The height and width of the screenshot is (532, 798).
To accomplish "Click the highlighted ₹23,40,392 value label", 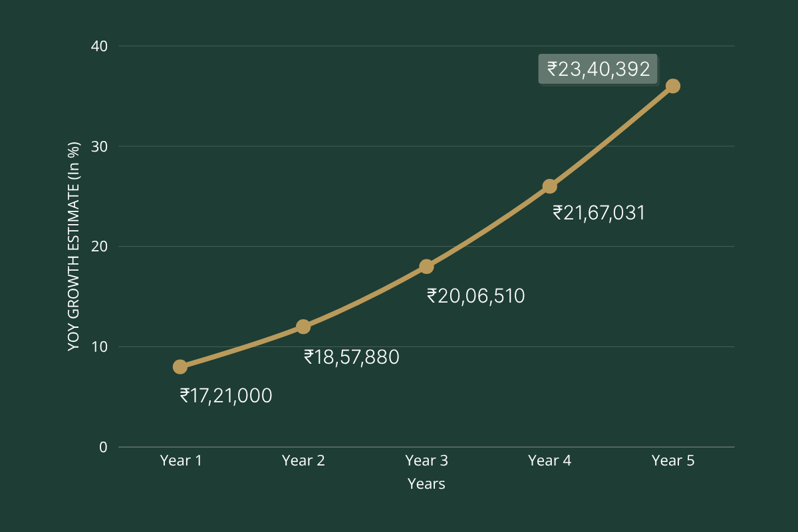I will (598, 69).
